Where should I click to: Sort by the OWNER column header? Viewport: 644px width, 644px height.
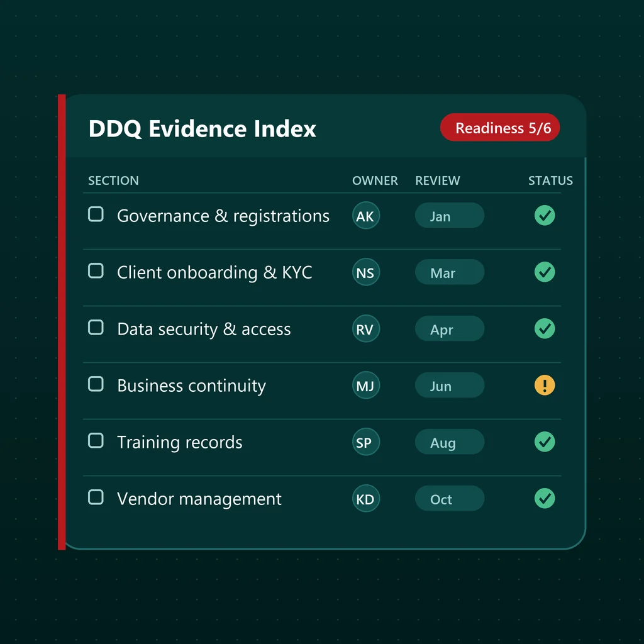tap(375, 180)
